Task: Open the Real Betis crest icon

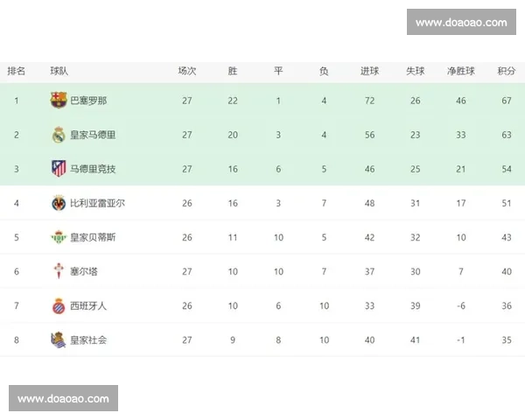Action: [x=59, y=237]
